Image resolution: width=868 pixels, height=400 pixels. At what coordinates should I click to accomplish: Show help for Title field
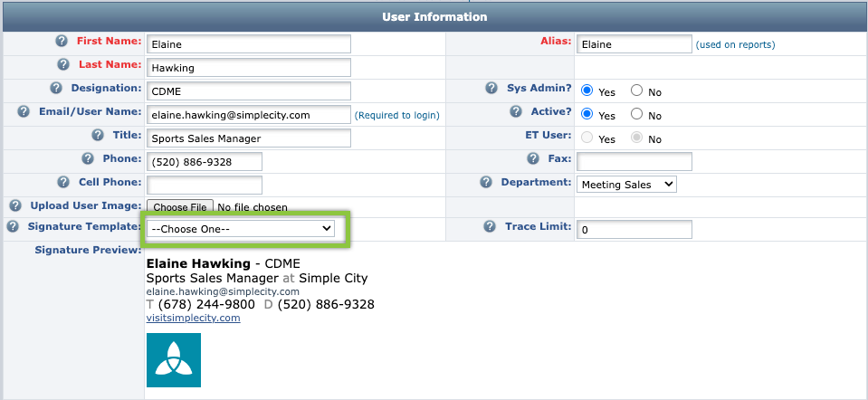point(98,135)
